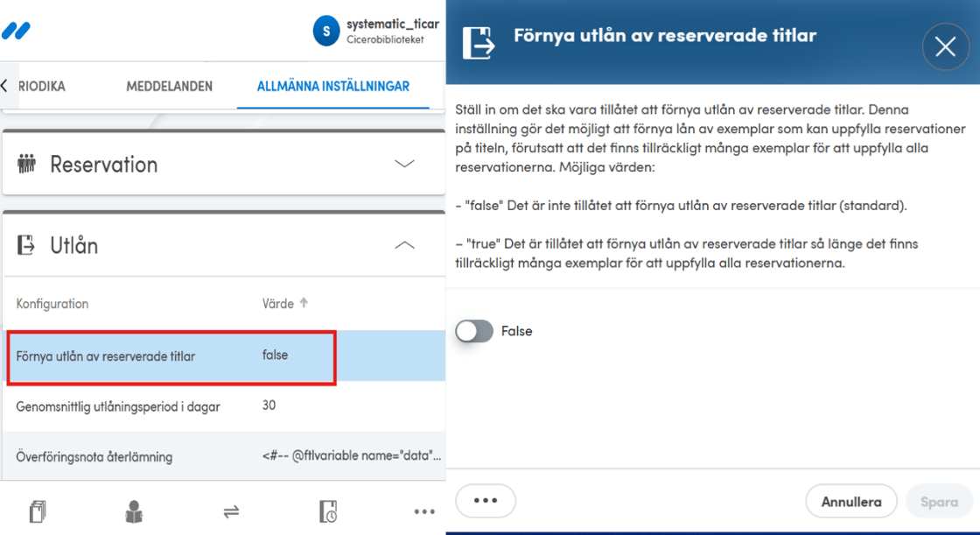Click the left tab scroll chevron
This screenshot has width=980, height=535.
point(5,86)
